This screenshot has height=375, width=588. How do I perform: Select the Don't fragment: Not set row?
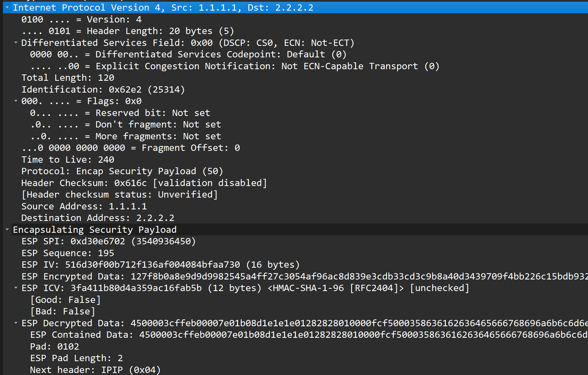125,125
